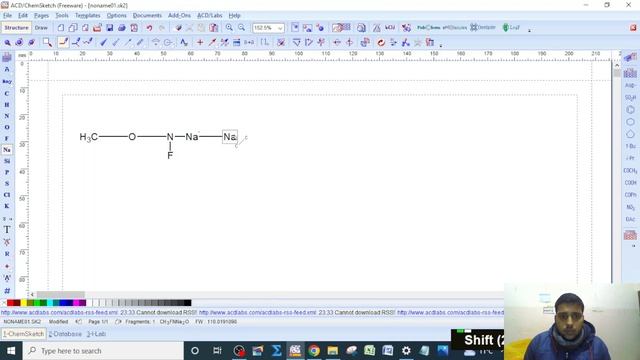The image size is (640, 360).
Task: Select the Oxygen atom button
Action: 7,127
